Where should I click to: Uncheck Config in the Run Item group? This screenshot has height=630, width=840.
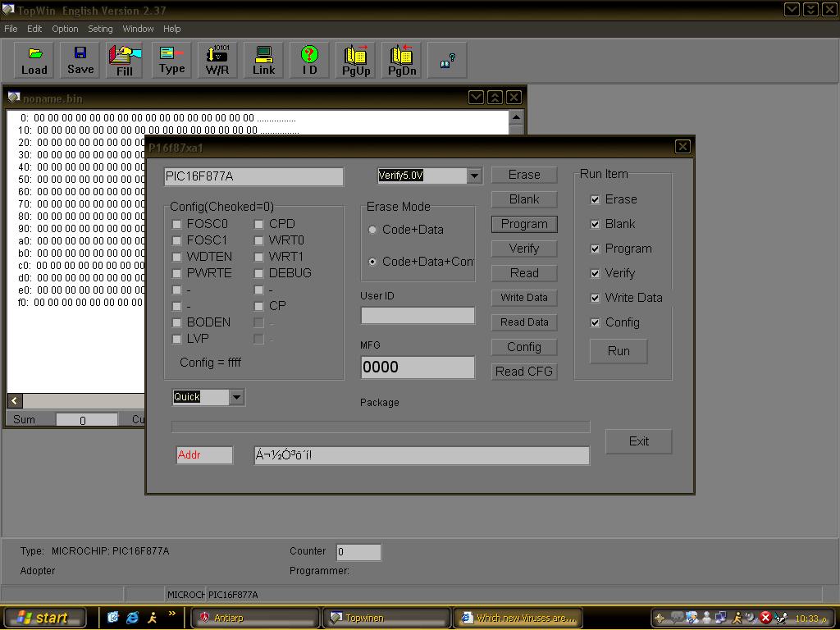(595, 322)
